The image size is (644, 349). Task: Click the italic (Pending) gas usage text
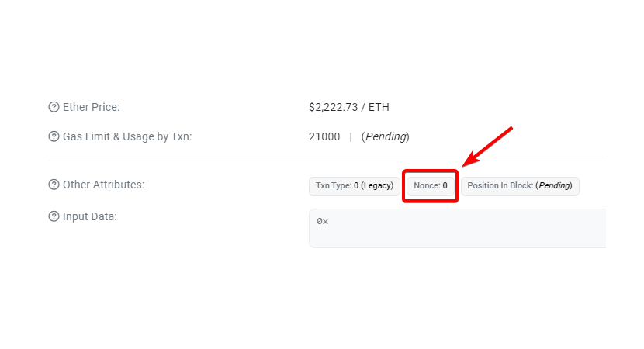[x=386, y=136]
